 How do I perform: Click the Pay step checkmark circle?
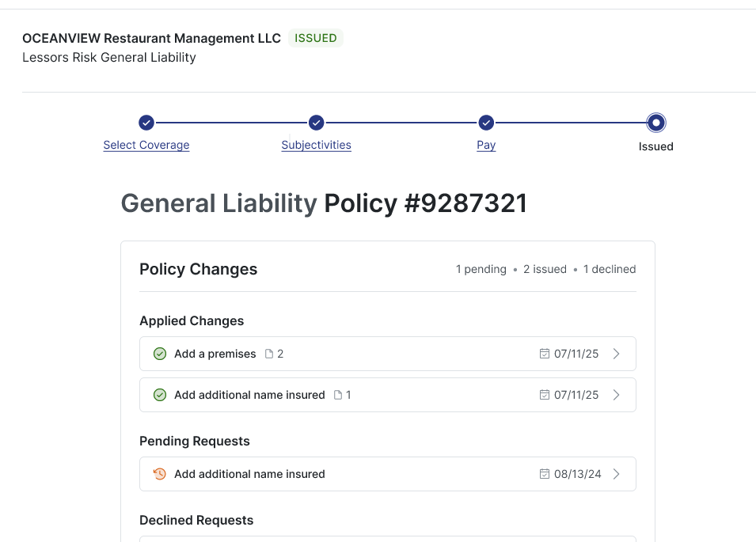click(486, 123)
